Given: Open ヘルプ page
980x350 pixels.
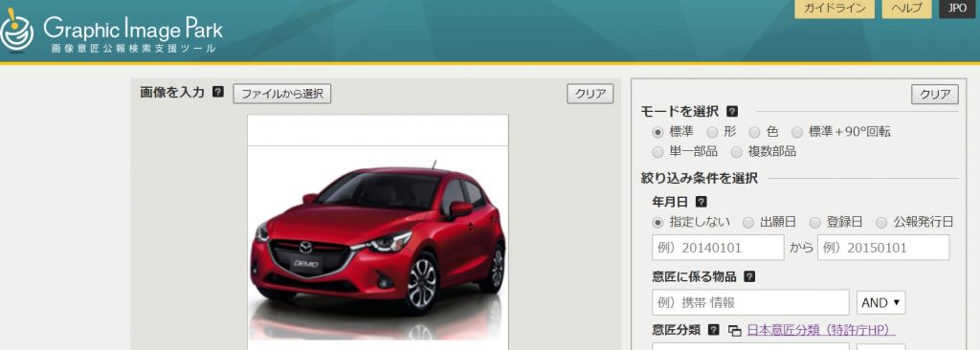Looking at the screenshot, I should pyautogui.click(x=907, y=8).
